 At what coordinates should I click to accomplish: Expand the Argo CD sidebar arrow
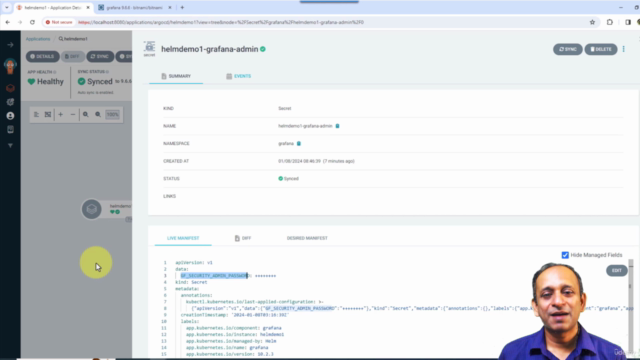click(x=10, y=44)
